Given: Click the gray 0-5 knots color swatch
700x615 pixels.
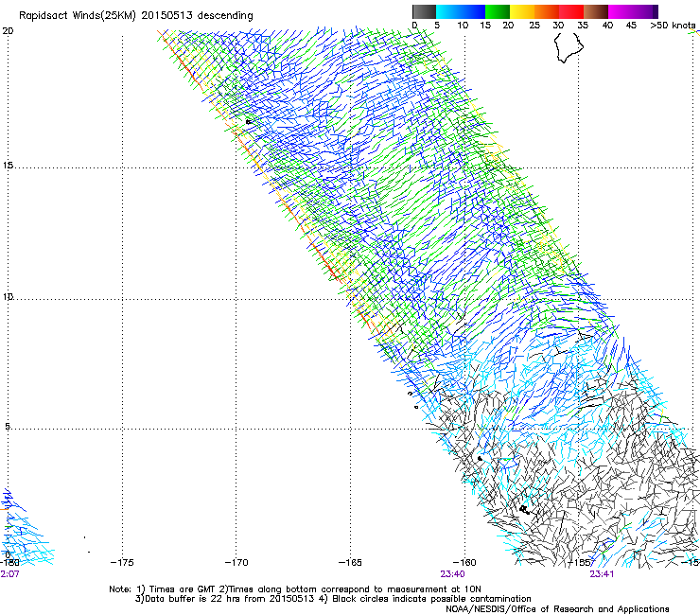Looking at the screenshot, I should pos(424,11).
